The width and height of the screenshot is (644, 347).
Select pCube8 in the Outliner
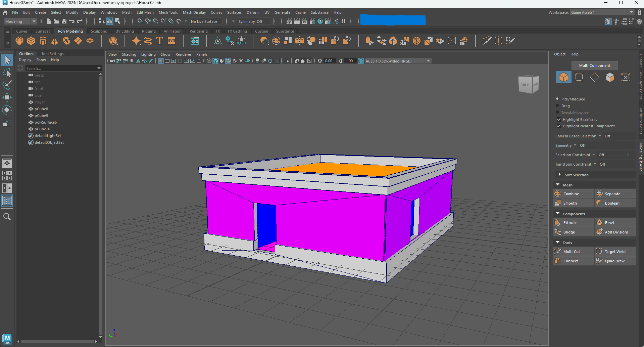41,109
